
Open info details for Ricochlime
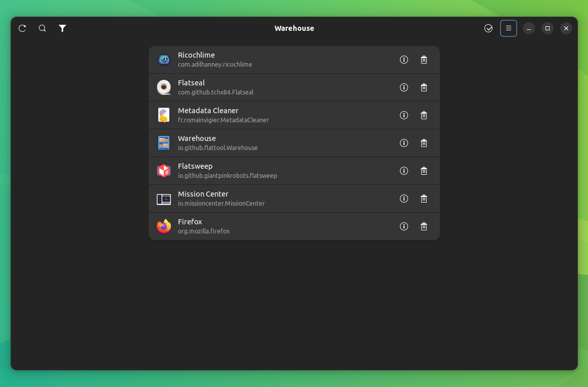(403, 60)
